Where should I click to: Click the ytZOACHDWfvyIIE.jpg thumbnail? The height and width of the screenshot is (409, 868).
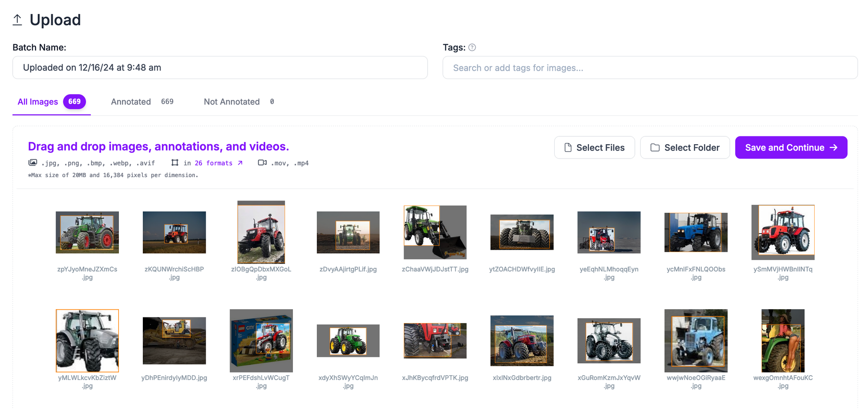click(522, 232)
